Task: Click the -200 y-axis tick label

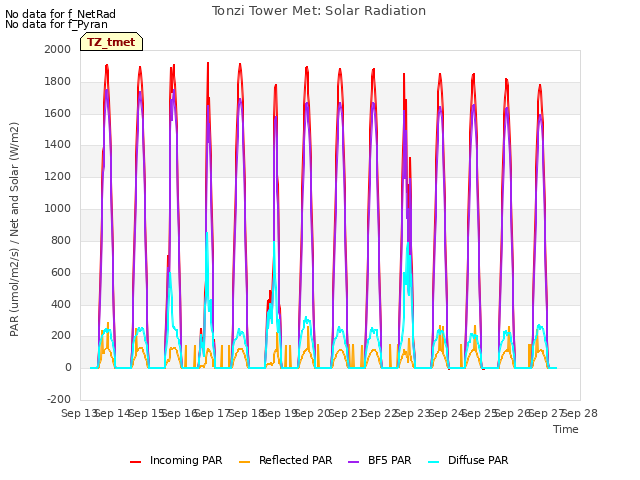Action: [x=59, y=399]
